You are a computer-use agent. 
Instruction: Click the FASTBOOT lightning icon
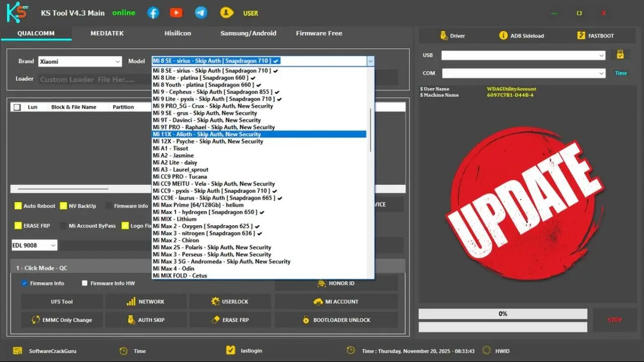pos(581,36)
